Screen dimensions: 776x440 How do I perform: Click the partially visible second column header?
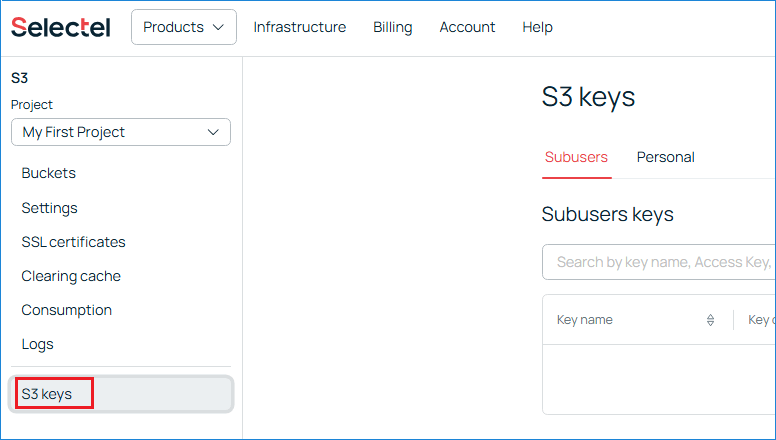[760, 320]
